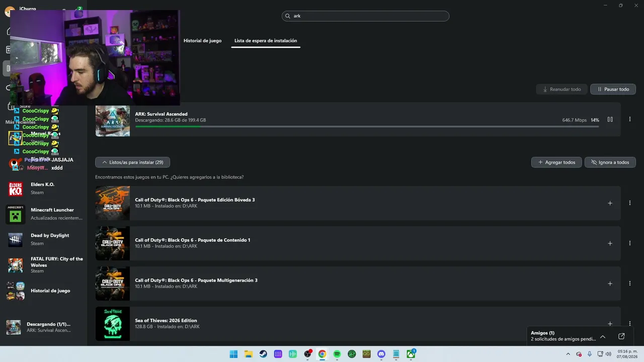Open options menu for Paquete Edición Bóveda 3

coord(630,203)
